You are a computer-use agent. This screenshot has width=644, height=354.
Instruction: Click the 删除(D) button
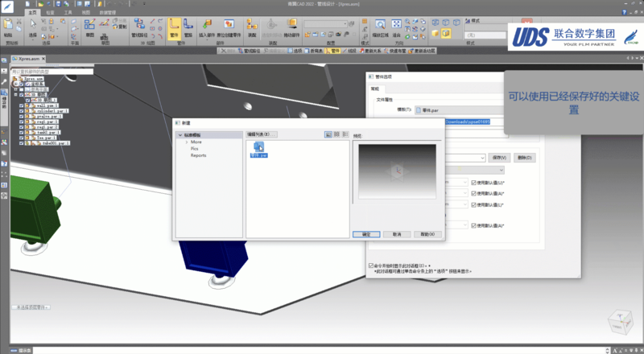click(524, 158)
